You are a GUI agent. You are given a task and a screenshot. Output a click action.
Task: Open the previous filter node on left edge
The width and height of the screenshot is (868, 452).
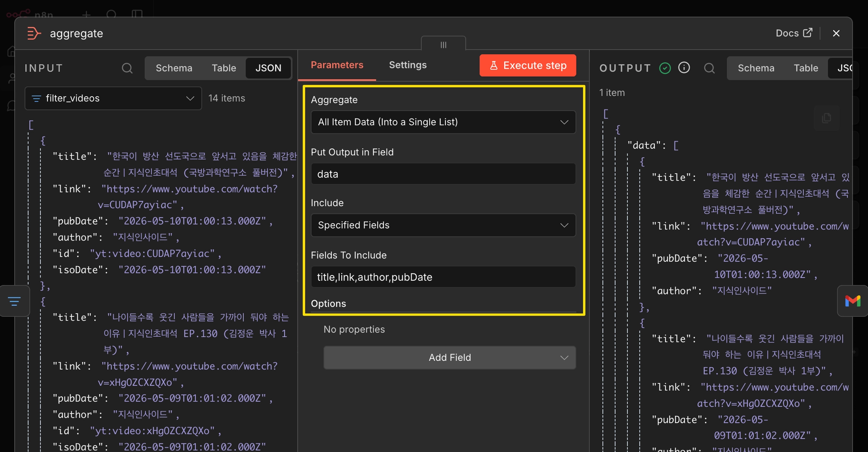click(x=14, y=301)
